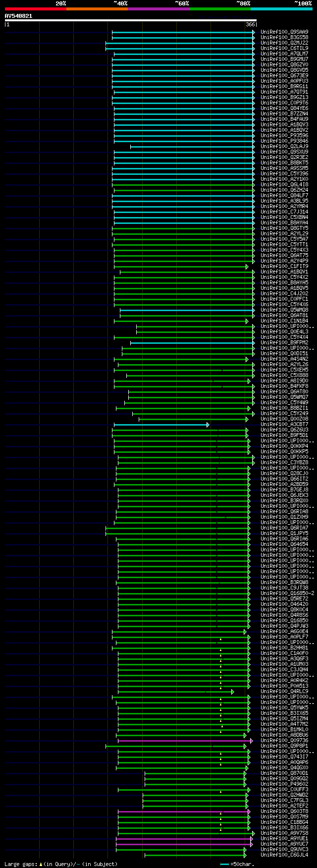Select the UniRef100_Q5YWK5 label
The height and width of the screenshot is (868, 317).
[284, 708]
